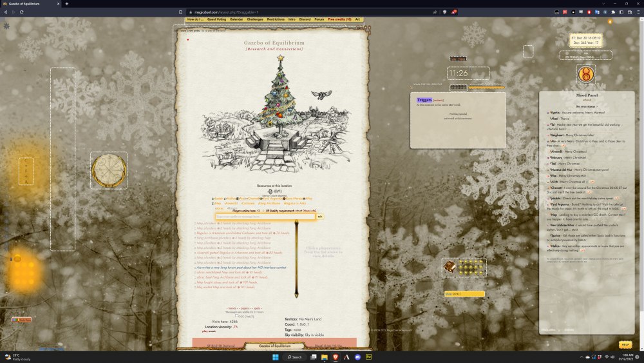Open the papers link below chat
This screenshot has height=363, width=644.
coord(245,308)
